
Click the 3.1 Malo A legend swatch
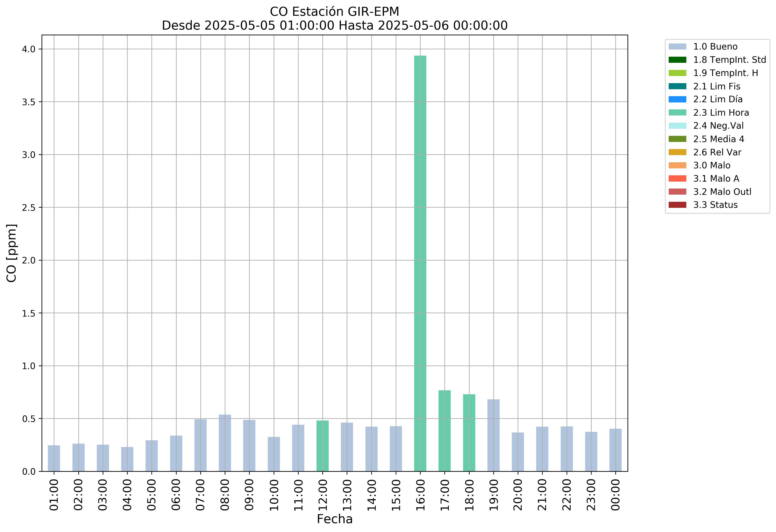678,178
